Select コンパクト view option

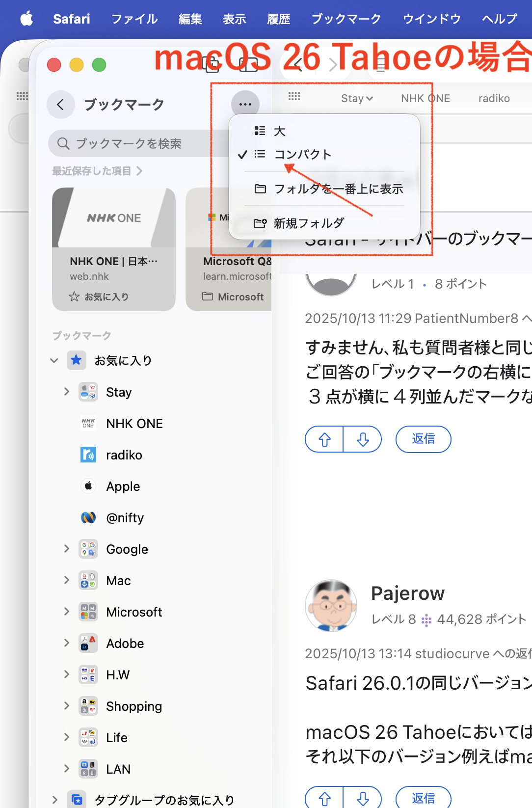[x=324, y=154]
